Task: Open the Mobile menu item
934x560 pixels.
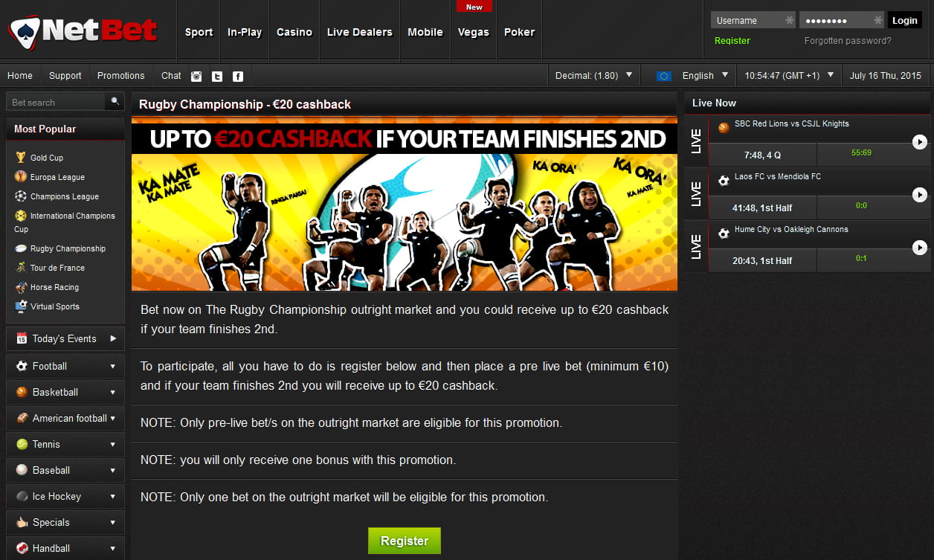Action: click(425, 32)
